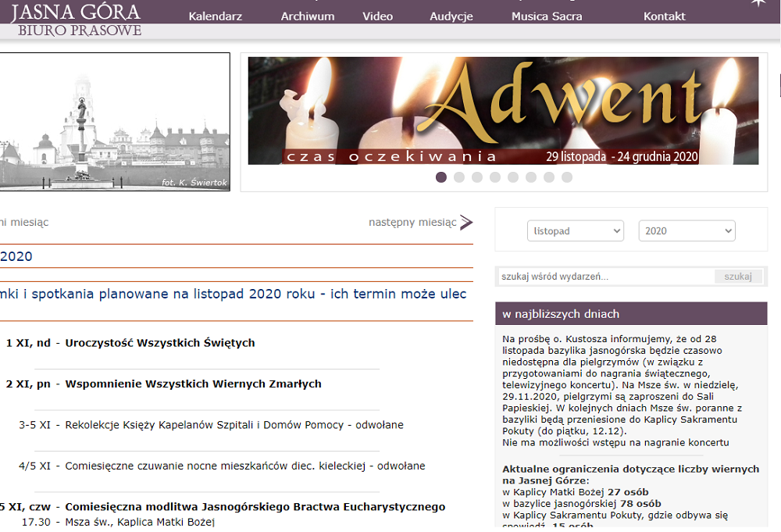
Task: Open the year dropdown showing 2020
Action: coord(686,231)
